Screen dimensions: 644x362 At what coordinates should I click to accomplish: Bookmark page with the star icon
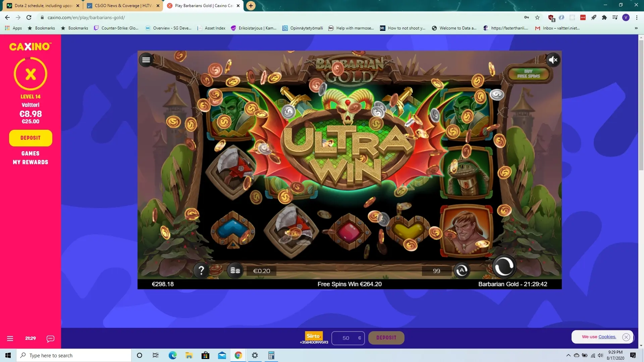pos(537,17)
